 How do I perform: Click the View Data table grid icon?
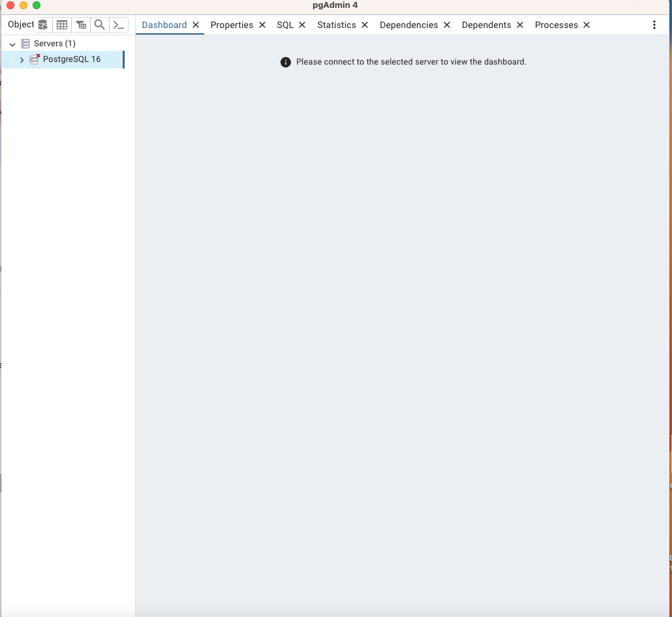pos(61,24)
